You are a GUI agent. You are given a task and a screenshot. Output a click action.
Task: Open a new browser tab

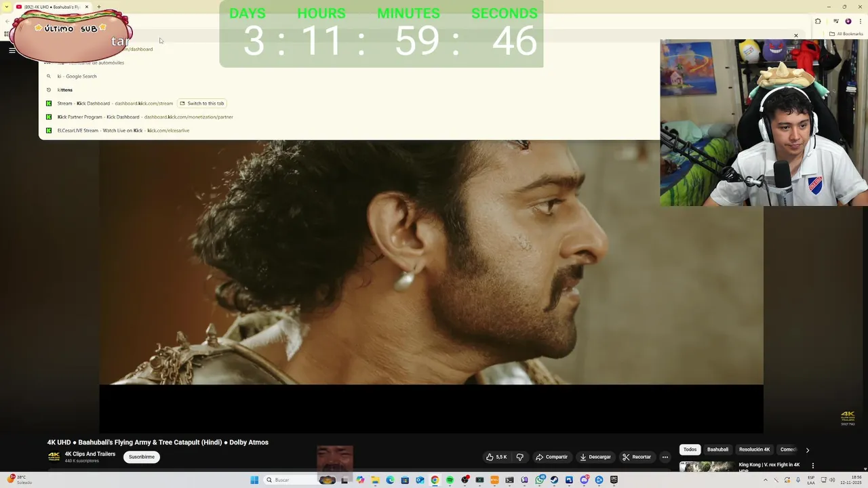click(x=99, y=7)
